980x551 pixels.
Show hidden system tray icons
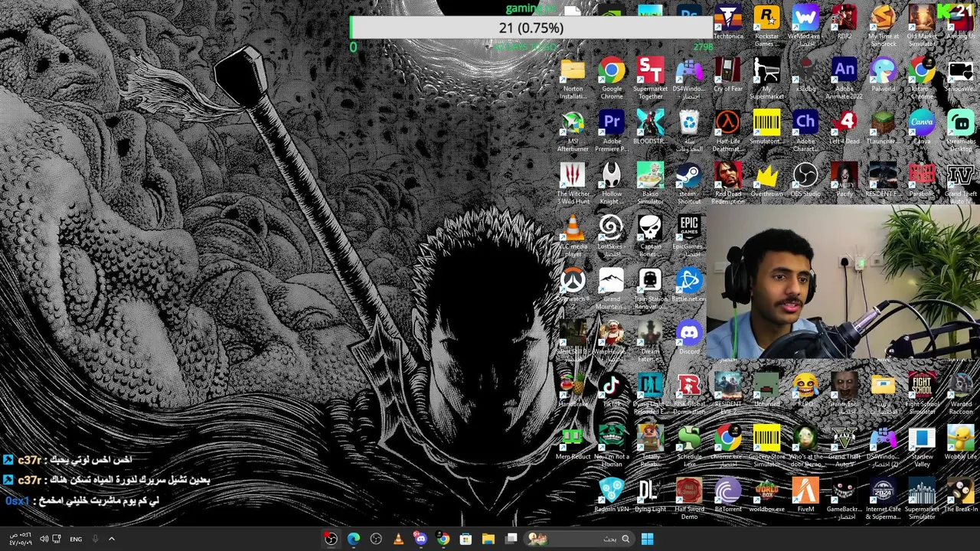[x=112, y=539]
